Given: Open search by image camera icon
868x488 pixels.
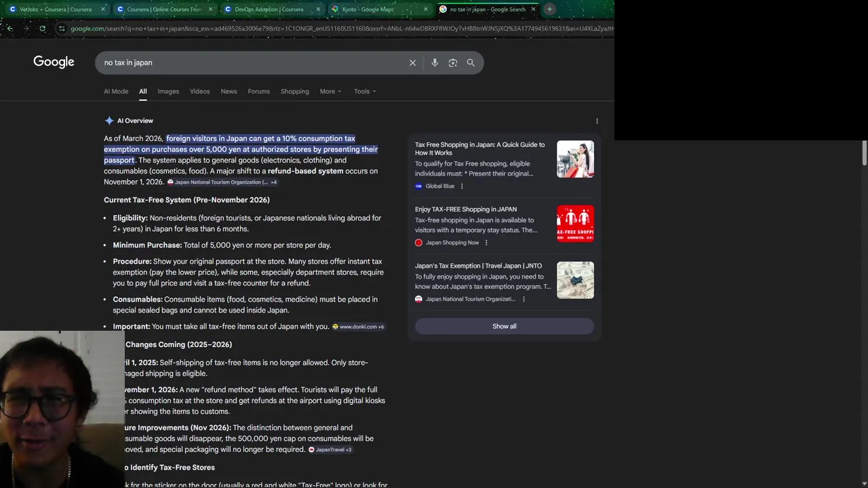Looking at the screenshot, I should 453,62.
